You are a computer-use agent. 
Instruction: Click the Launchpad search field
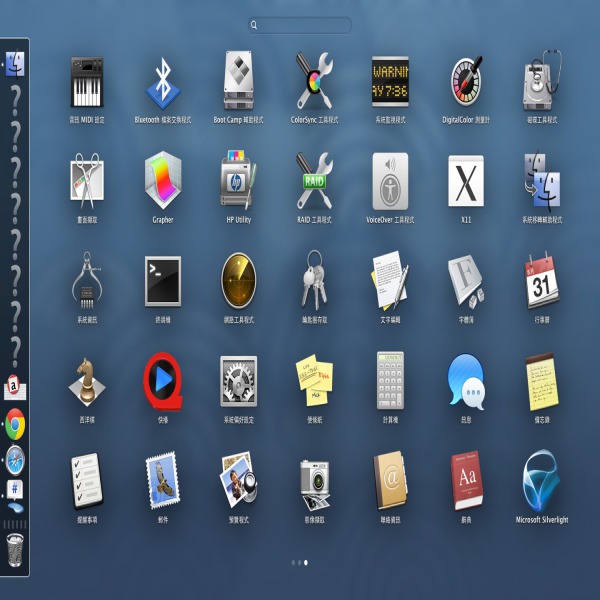tap(300, 25)
